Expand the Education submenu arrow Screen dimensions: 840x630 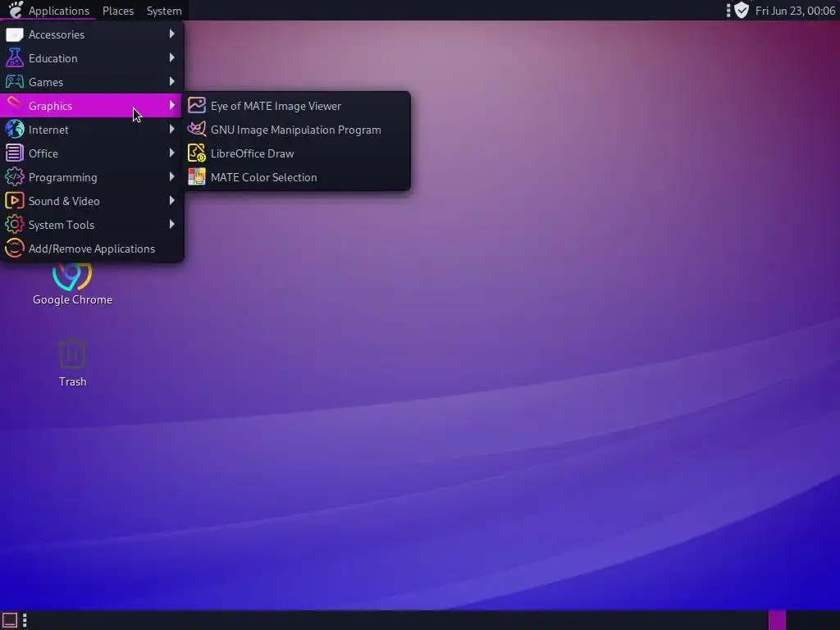click(x=172, y=58)
